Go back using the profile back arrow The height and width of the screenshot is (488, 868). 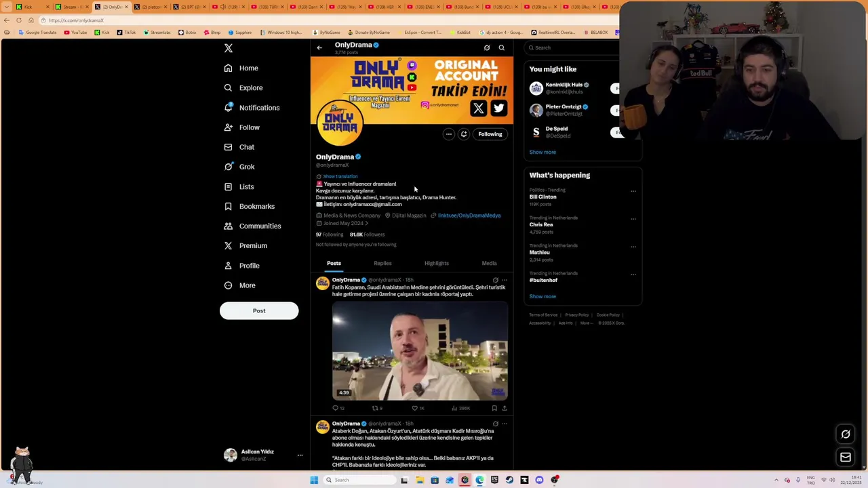319,47
